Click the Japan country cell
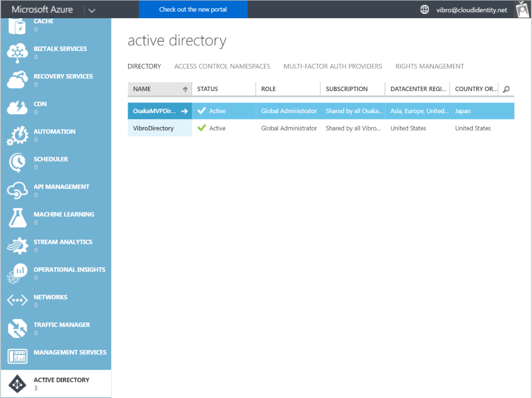Screen dimensions: 532x398 click(463, 111)
